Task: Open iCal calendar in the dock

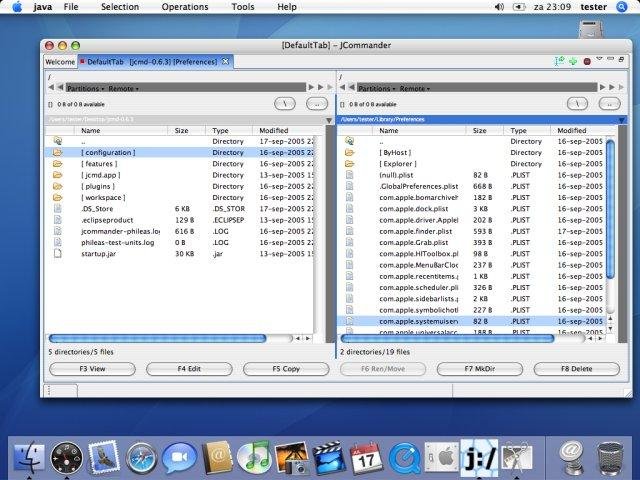Action: pos(368,458)
